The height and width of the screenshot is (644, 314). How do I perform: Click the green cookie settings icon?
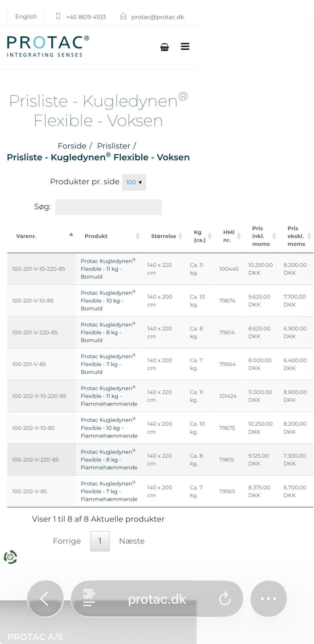[x=10, y=557]
